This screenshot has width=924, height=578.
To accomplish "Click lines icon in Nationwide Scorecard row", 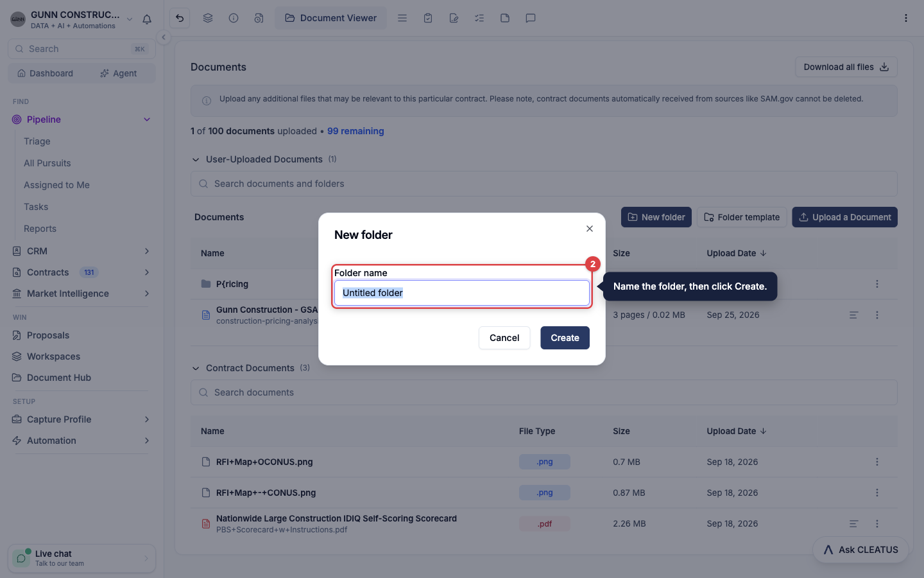I will point(854,523).
